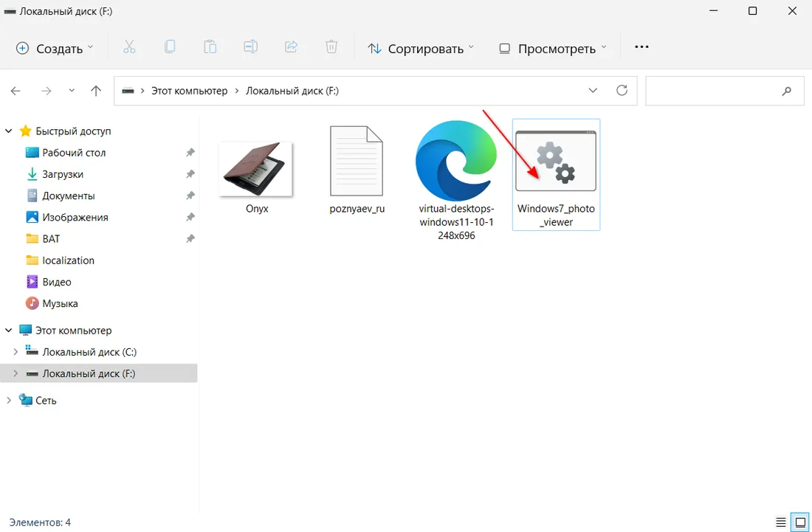812x532 pixels.
Task: Open Документы in sidebar
Action: tap(69, 196)
